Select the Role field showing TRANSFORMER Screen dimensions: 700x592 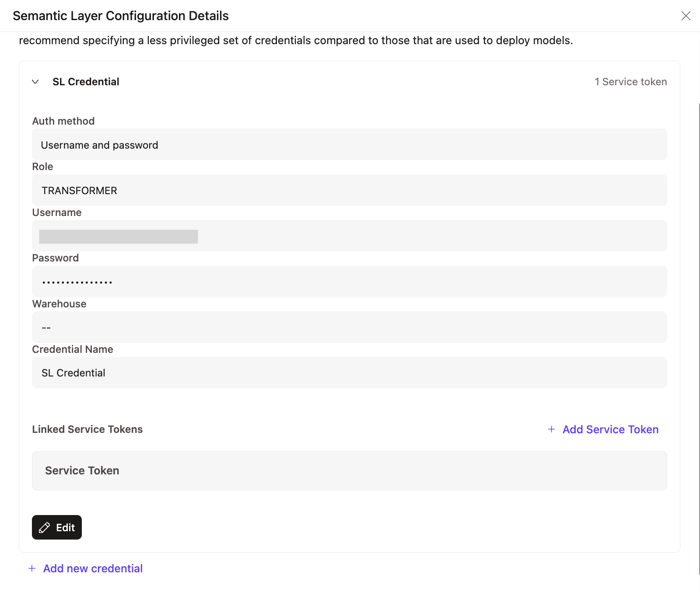pyautogui.click(x=349, y=190)
